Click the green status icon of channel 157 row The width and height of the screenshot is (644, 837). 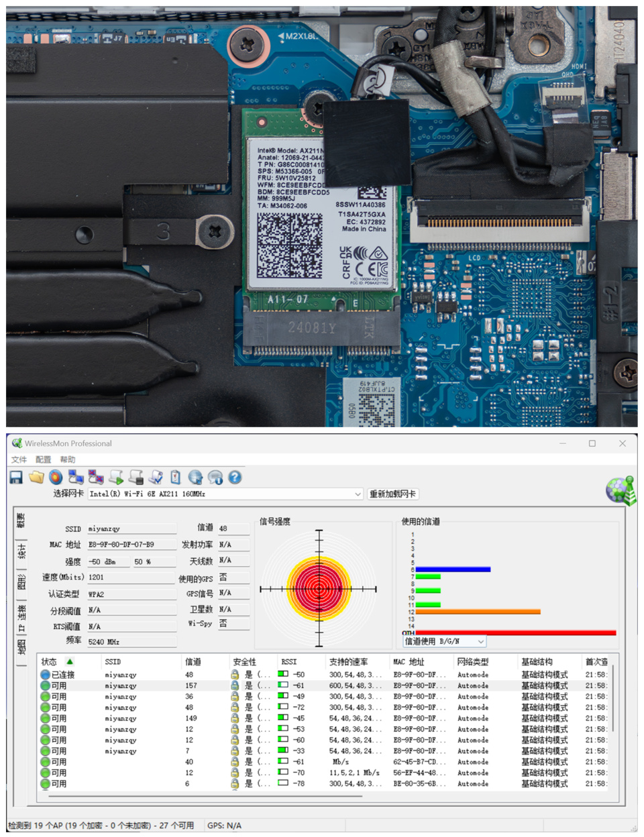coord(45,685)
